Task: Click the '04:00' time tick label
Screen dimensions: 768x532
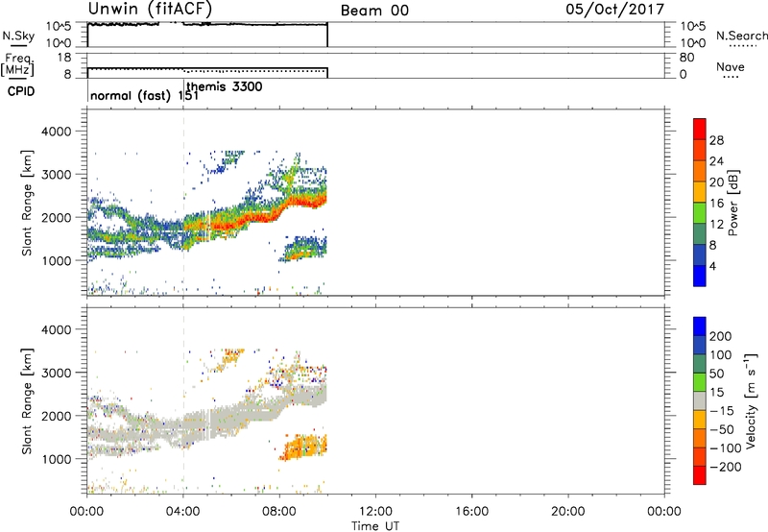Action: pyautogui.click(x=183, y=512)
